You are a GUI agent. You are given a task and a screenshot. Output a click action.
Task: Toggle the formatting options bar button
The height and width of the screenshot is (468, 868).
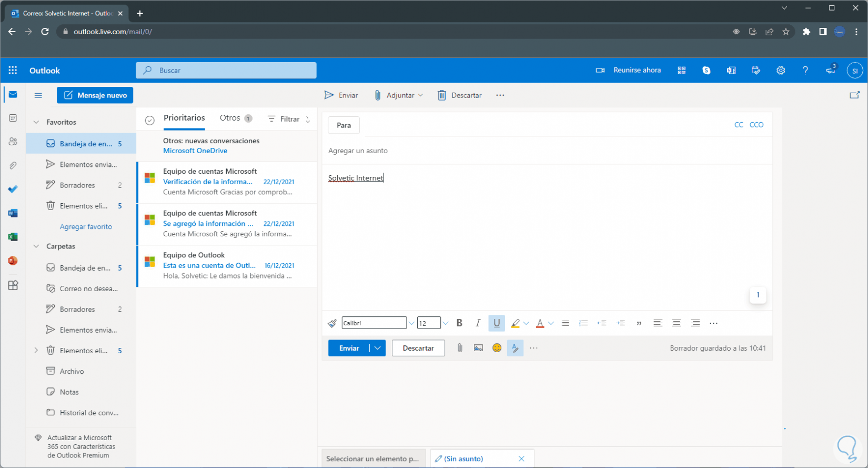pos(515,348)
